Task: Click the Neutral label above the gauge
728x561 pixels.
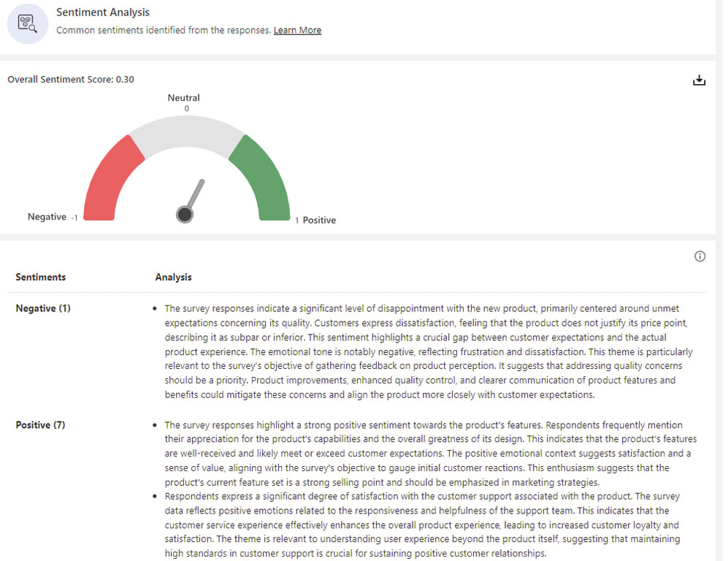Action: (x=183, y=97)
